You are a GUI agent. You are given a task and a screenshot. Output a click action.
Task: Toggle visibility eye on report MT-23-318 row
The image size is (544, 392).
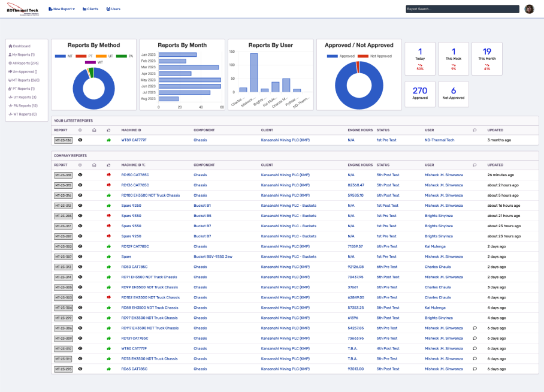tap(79, 174)
